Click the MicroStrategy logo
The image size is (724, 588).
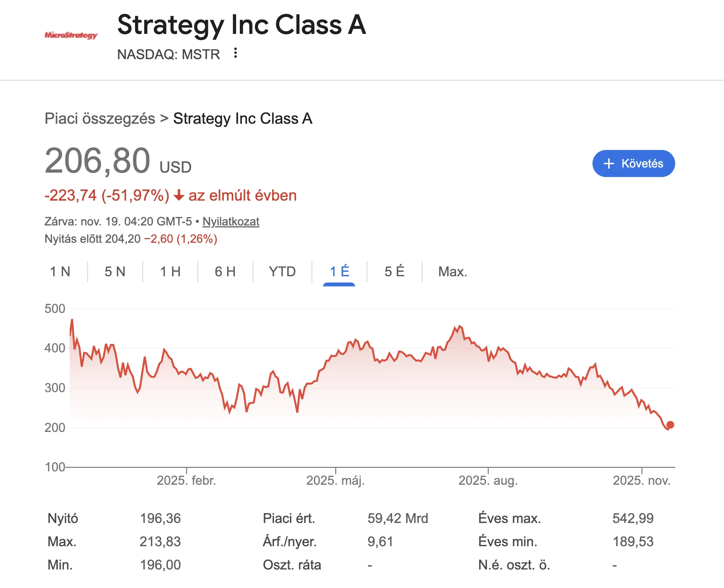pyautogui.click(x=71, y=35)
